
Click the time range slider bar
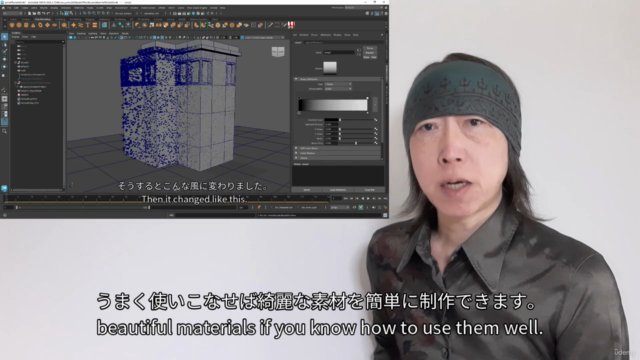pyautogui.click(x=83, y=208)
